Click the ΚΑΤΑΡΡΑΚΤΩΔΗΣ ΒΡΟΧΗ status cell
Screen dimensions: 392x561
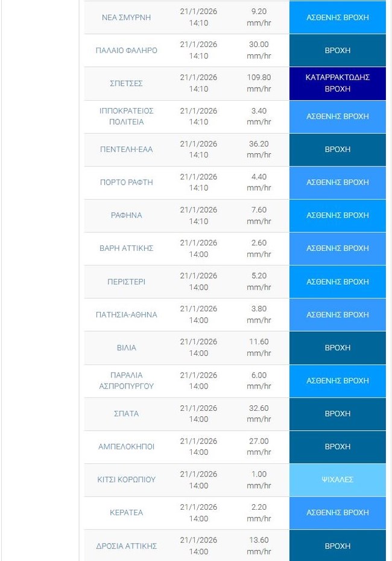pos(337,83)
